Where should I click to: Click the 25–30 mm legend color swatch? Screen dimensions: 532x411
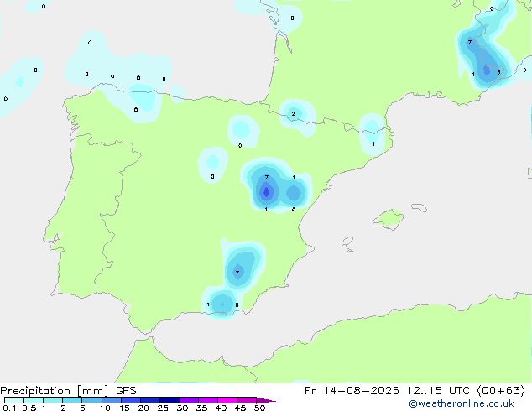click(169, 400)
